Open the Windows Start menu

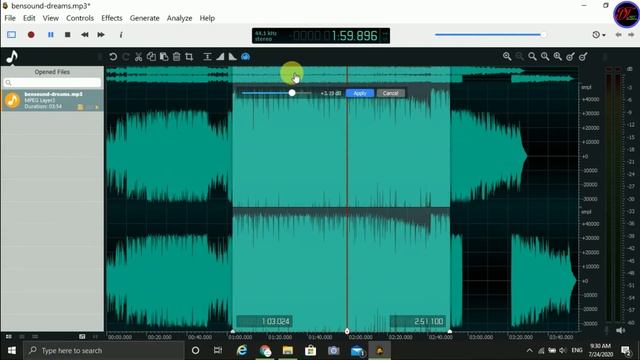11,351
